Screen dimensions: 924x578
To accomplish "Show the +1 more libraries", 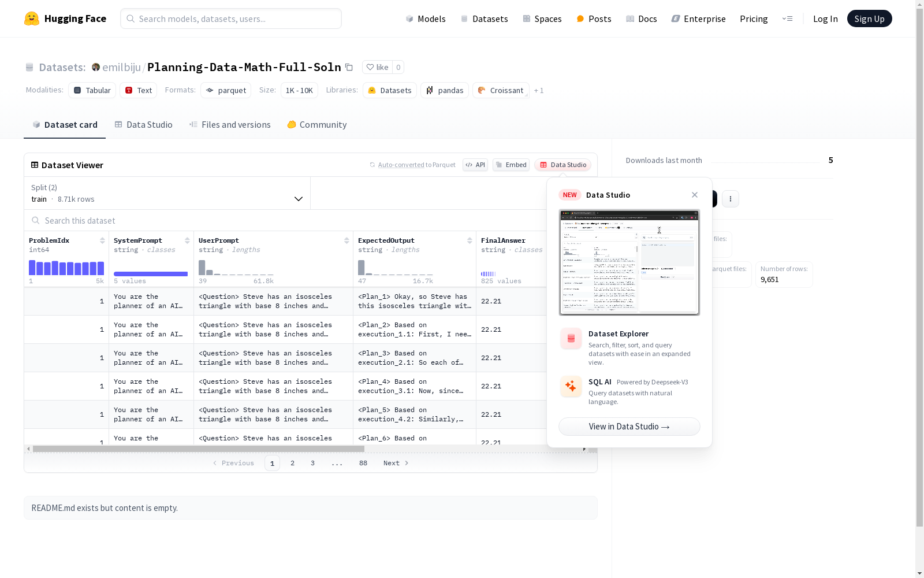I will click(x=539, y=90).
